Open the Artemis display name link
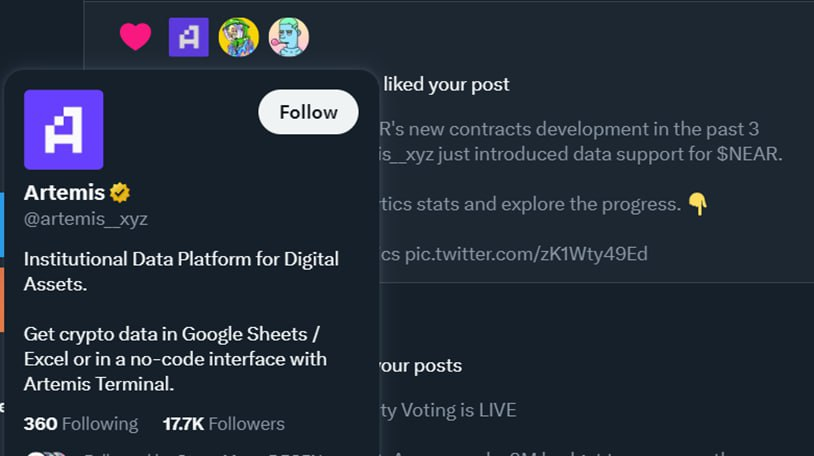 (x=64, y=192)
